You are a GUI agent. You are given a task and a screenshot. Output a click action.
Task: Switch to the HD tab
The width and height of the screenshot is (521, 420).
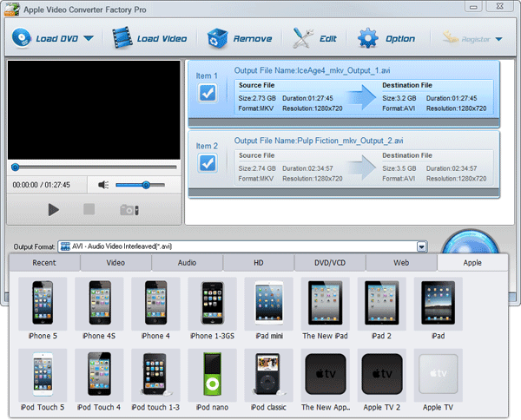pos(259,263)
